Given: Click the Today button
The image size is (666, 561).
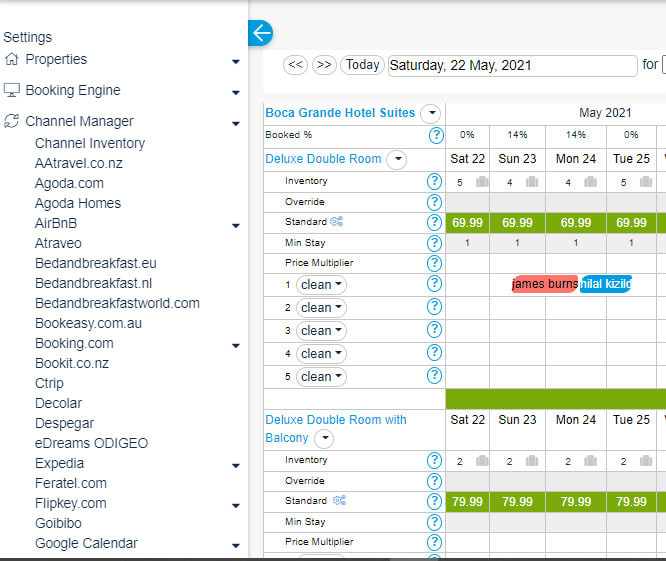Looking at the screenshot, I should [x=362, y=65].
